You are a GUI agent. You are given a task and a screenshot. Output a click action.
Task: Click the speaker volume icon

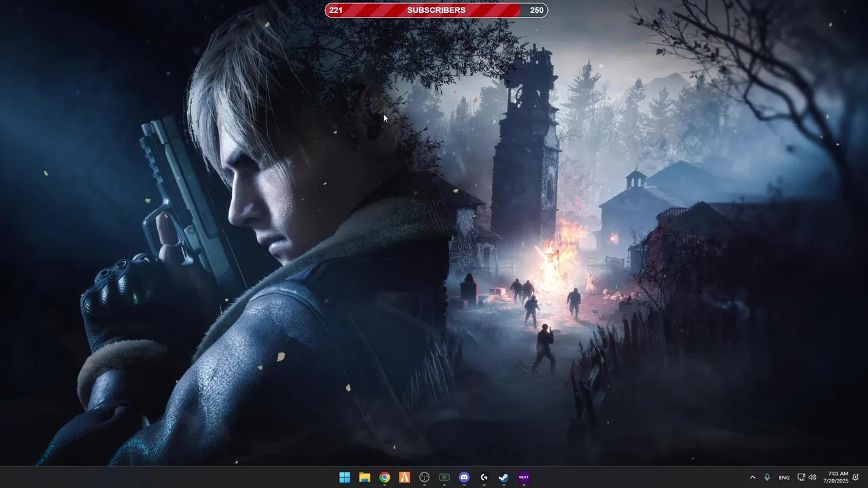[x=812, y=477]
